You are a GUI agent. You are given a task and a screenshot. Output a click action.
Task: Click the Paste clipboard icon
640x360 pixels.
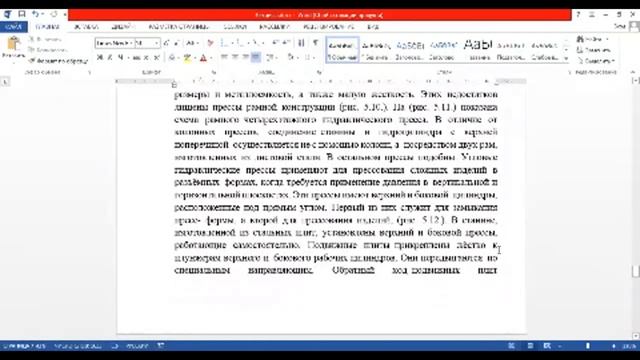point(13,43)
